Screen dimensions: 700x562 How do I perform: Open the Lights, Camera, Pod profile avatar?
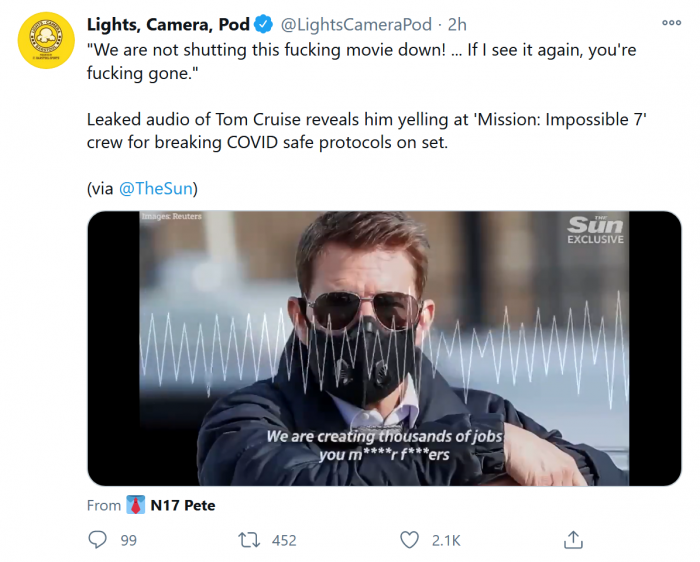47,41
